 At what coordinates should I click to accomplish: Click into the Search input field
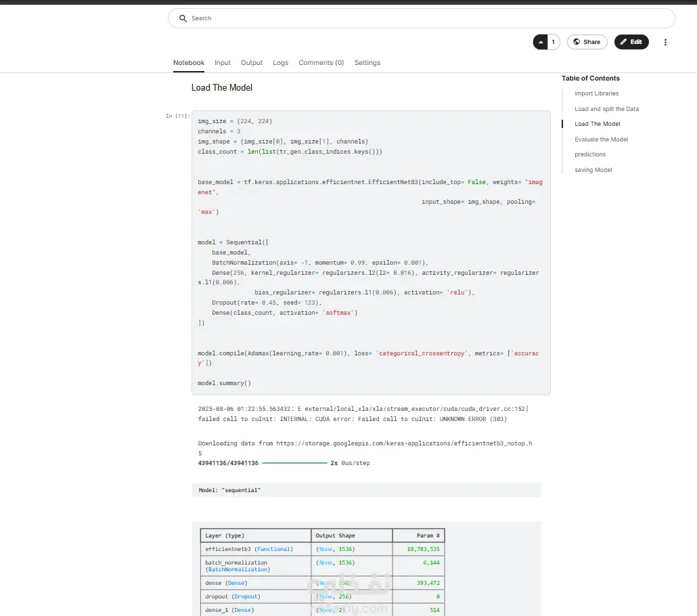(422, 18)
